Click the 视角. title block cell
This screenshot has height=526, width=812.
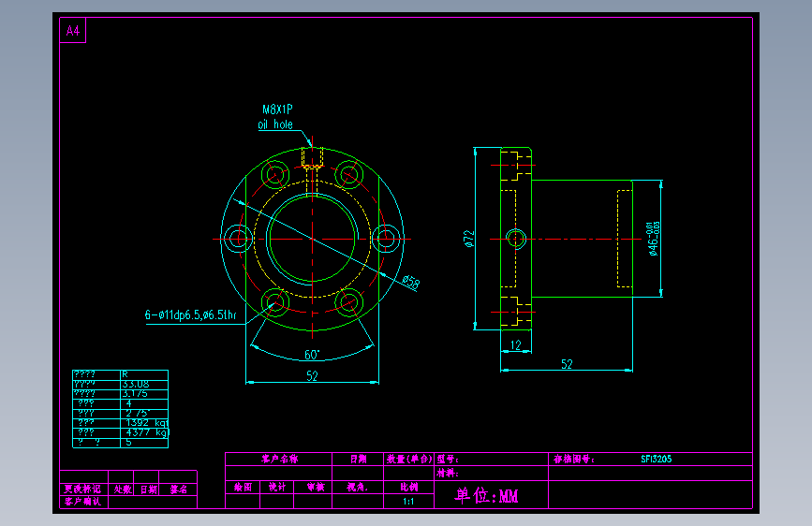coord(358,487)
